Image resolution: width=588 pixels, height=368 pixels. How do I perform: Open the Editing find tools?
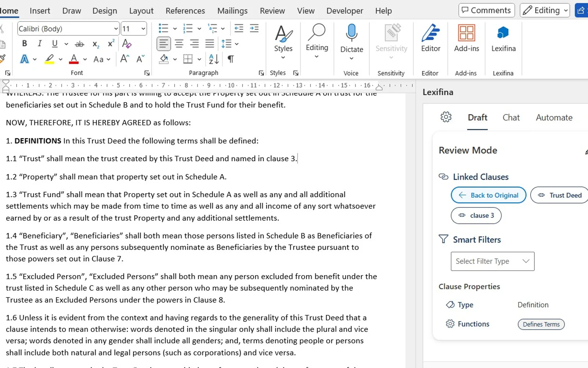(317, 42)
